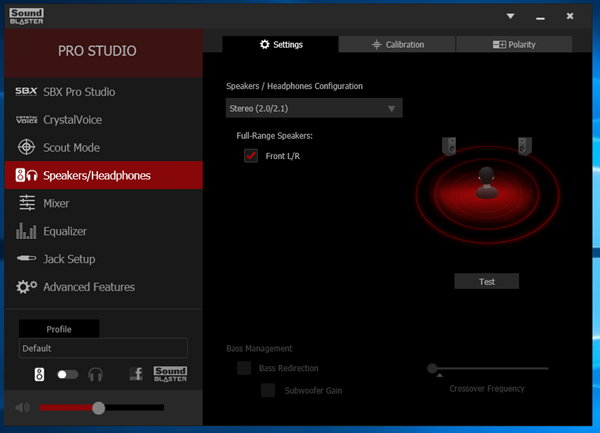Click the SBX logo icon in sidebar
This screenshot has width=600, height=433.
click(26, 91)
